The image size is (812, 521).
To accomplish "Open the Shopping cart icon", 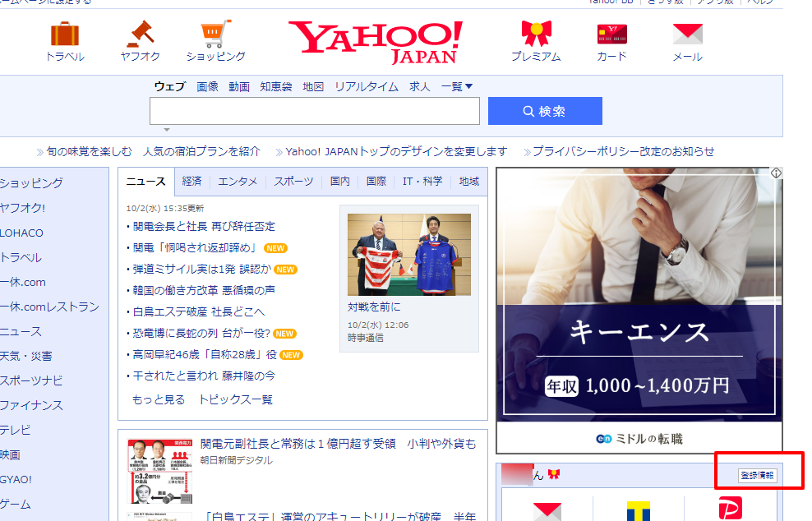I will (215, 34).
